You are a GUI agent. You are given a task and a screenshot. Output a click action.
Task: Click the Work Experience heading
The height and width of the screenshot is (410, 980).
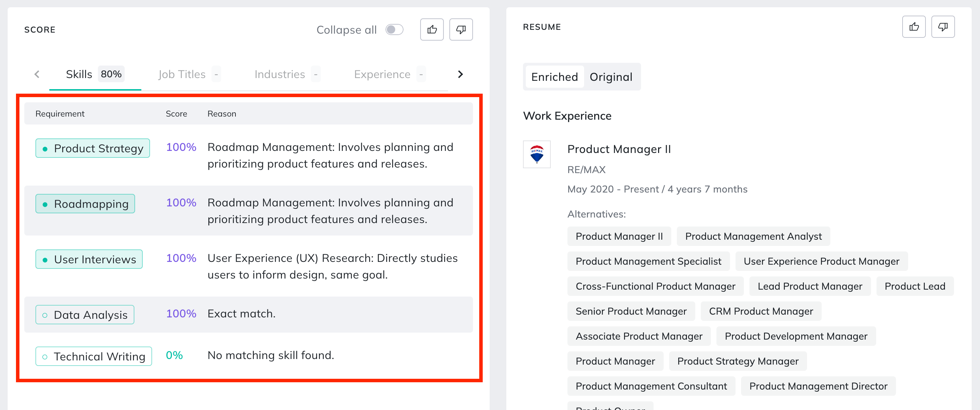[567, 116]
